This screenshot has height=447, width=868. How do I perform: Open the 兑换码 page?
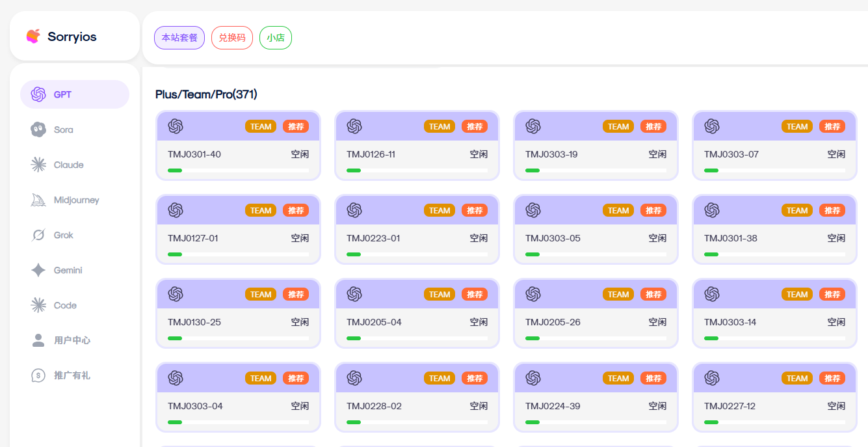pos(231,38)
